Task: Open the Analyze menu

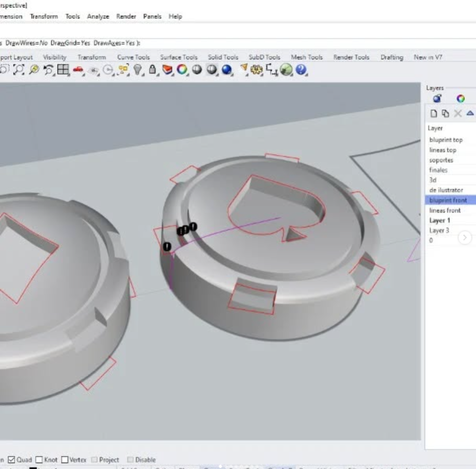Action: (98, 16)
